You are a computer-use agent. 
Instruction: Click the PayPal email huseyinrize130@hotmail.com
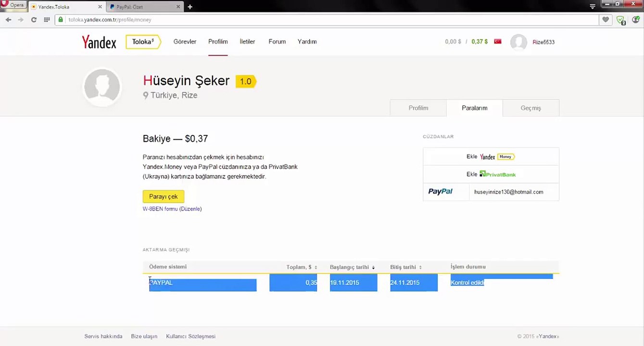coord(509,192)
